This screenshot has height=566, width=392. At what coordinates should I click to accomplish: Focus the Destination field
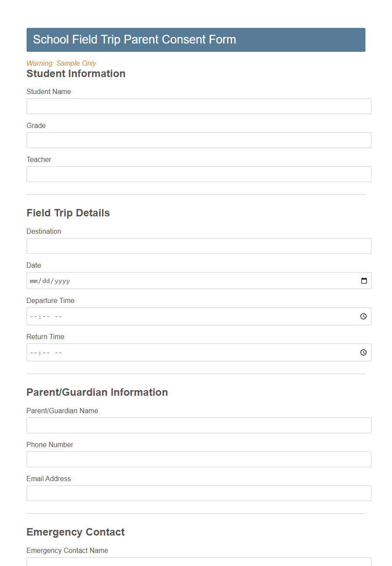[x=199, y=246]
